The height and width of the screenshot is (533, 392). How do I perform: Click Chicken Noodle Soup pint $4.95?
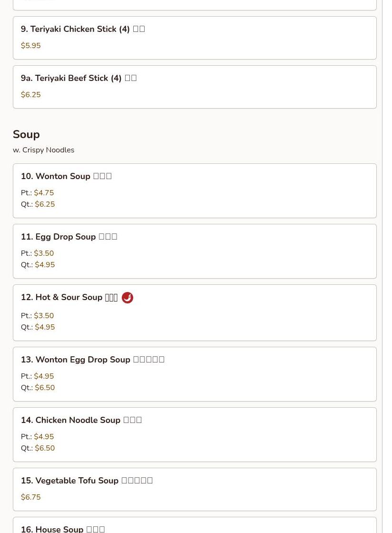pos(44,436)
